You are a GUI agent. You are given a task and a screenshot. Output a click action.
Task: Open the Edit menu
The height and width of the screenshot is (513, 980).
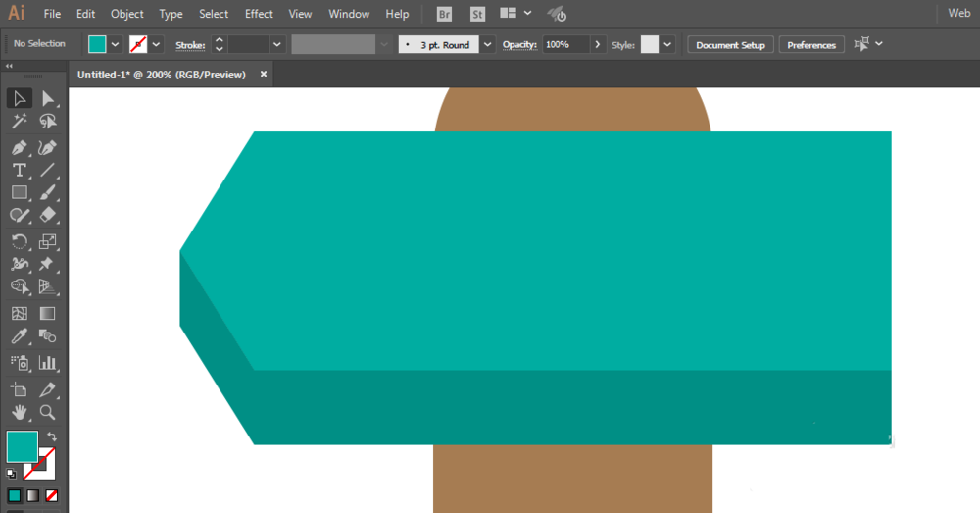85,14
